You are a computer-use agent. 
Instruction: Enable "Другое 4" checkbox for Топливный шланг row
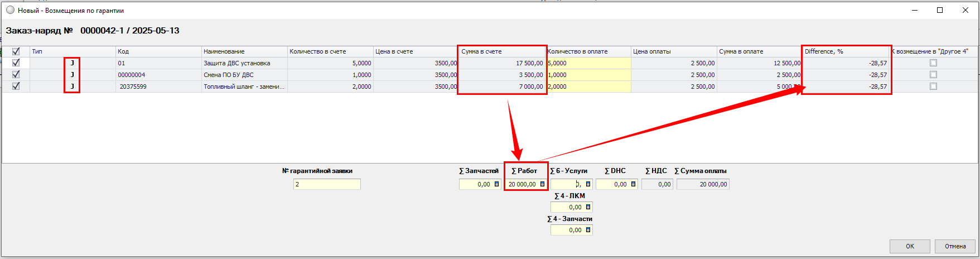tap(933, 87)
